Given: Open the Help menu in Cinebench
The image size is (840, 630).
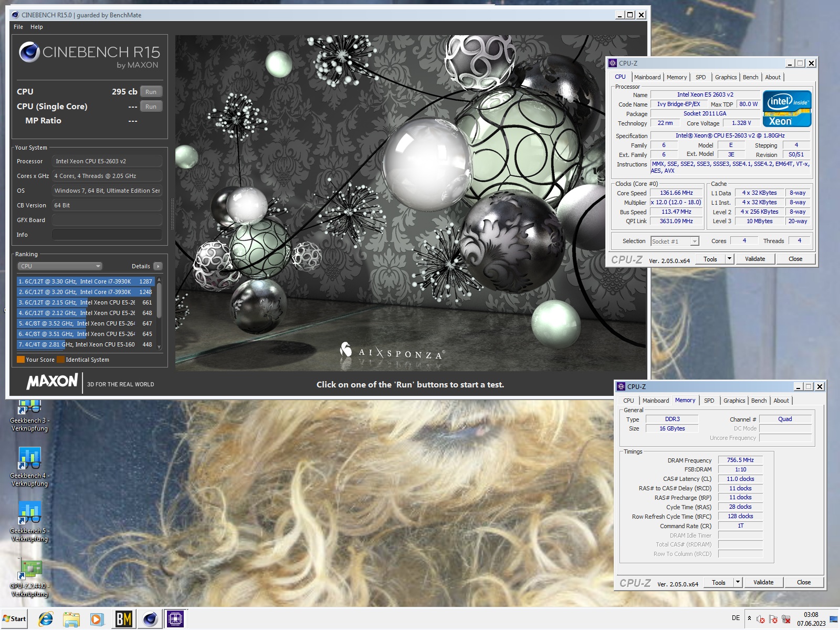Looking at the screenshot, I should [x=37, y=27].
